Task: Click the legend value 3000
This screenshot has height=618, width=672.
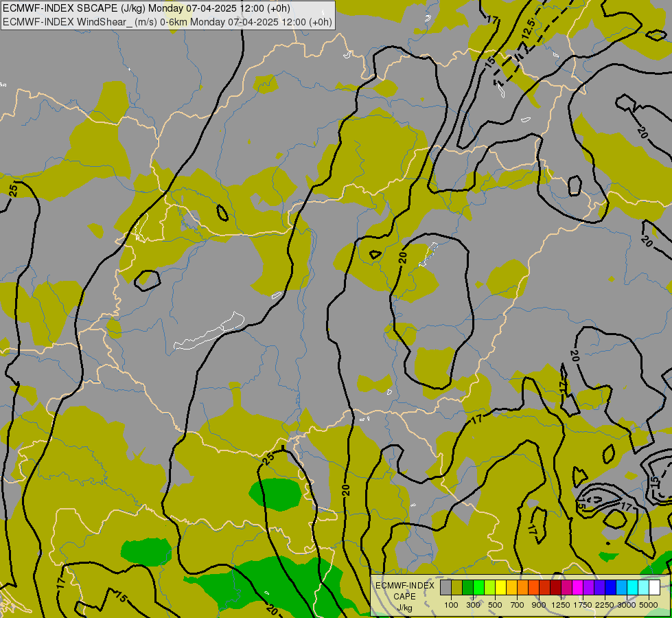Action: [x=627, y=605]
